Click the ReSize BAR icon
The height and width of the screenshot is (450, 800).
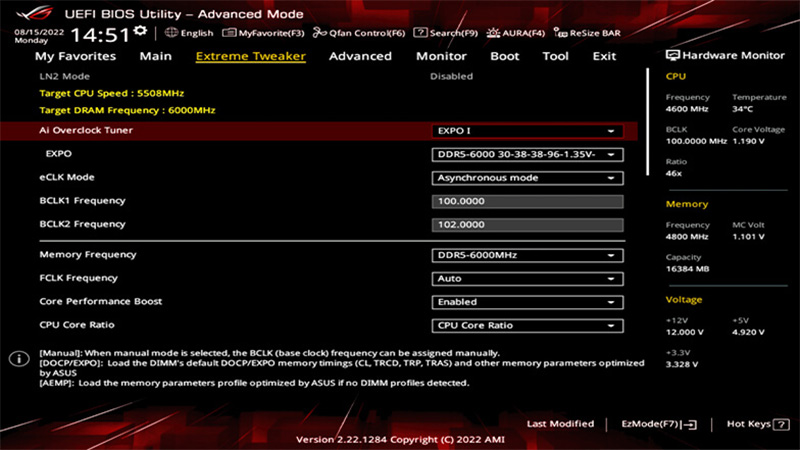click(x=560, y=33)
